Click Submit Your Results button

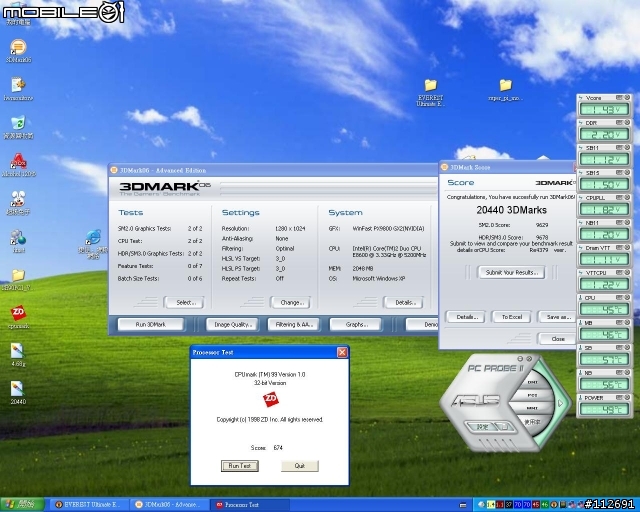pyautogui.click(x=511, y=272)
